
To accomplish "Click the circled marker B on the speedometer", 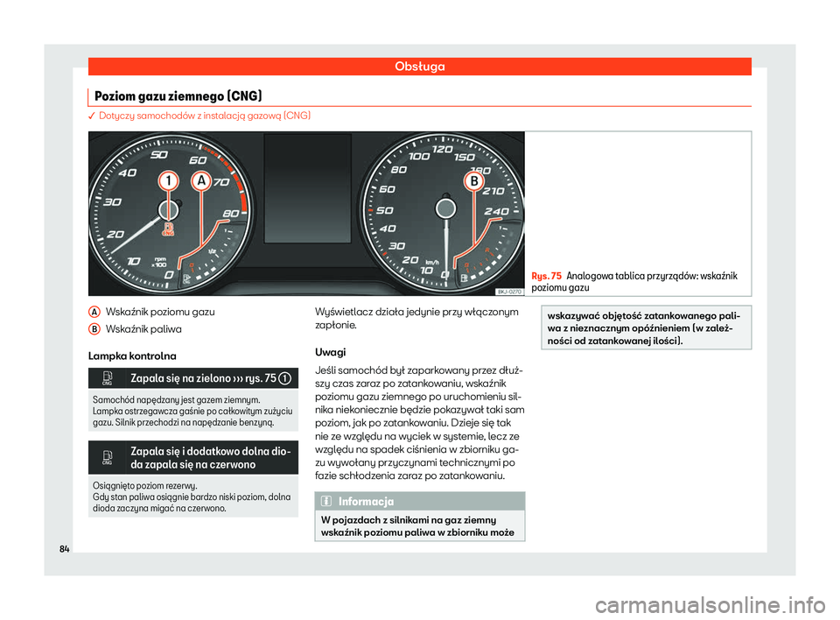I will pyautogui.click(x=474, y=181).
